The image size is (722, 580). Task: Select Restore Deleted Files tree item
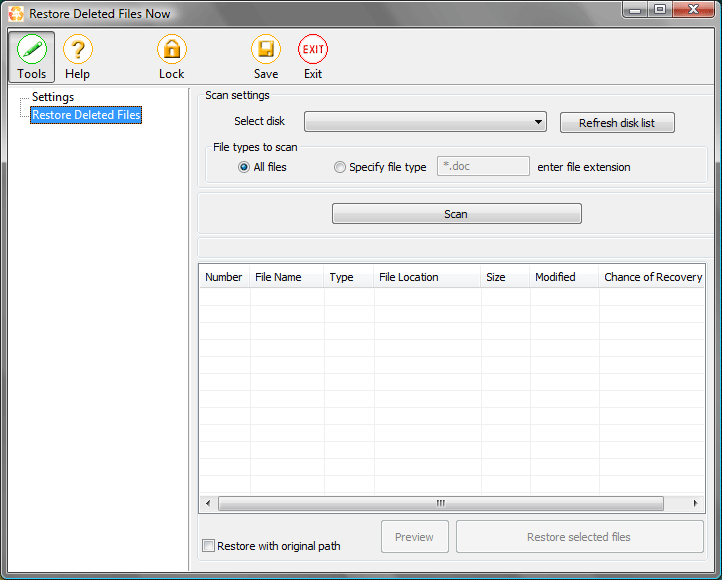tap(86, 115)
